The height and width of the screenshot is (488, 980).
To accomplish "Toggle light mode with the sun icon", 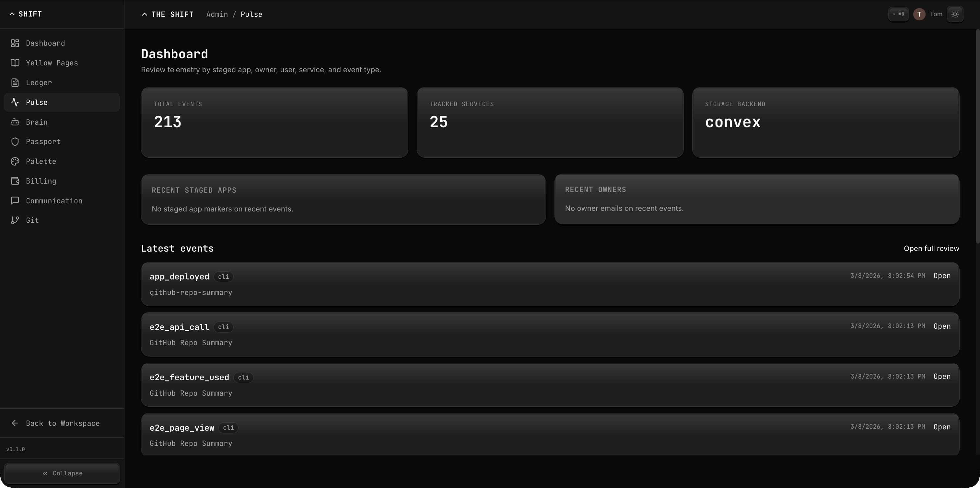I will 955,14.
